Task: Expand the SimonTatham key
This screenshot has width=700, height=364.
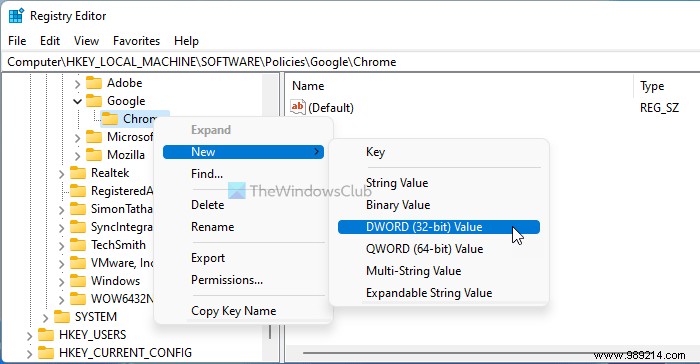Action: click(61, 209)
